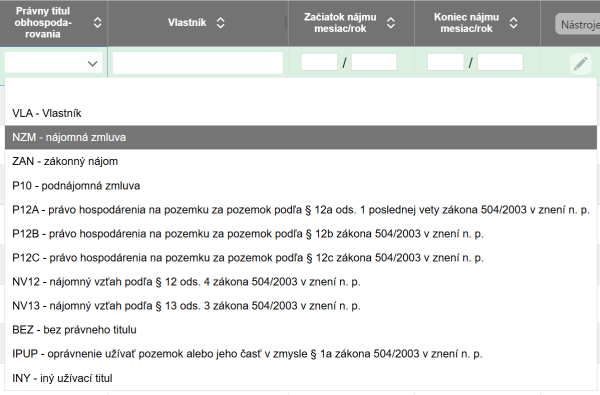600x395 pixels.
Task: Click the pencil edit icon
Action: (580, 63)
